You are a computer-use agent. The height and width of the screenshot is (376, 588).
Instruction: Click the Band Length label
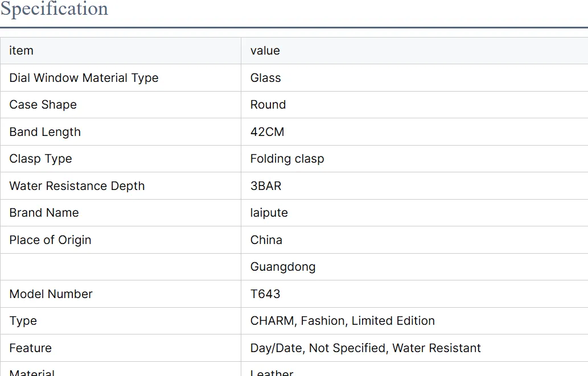pos(45,132)
